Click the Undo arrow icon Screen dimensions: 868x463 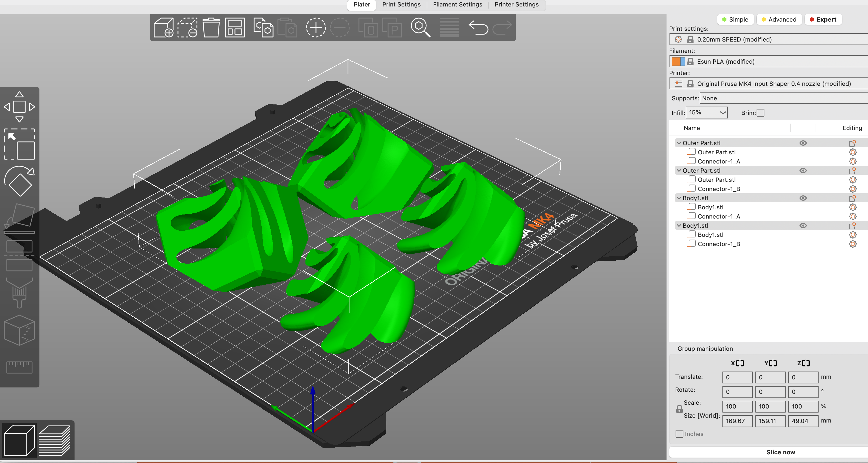pyautogui.click(x=478, y=28)
